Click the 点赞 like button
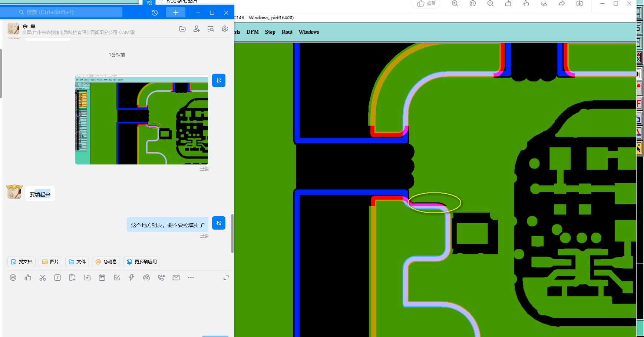Viewport: 644px width, 337px height. (x=426, y=4)
